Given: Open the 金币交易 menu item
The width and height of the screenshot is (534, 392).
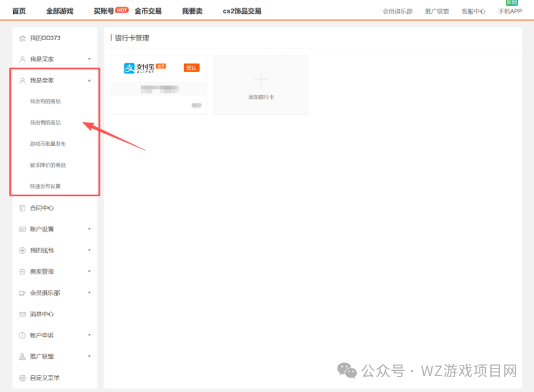Looking at the screenshot, I should [148, 10].
